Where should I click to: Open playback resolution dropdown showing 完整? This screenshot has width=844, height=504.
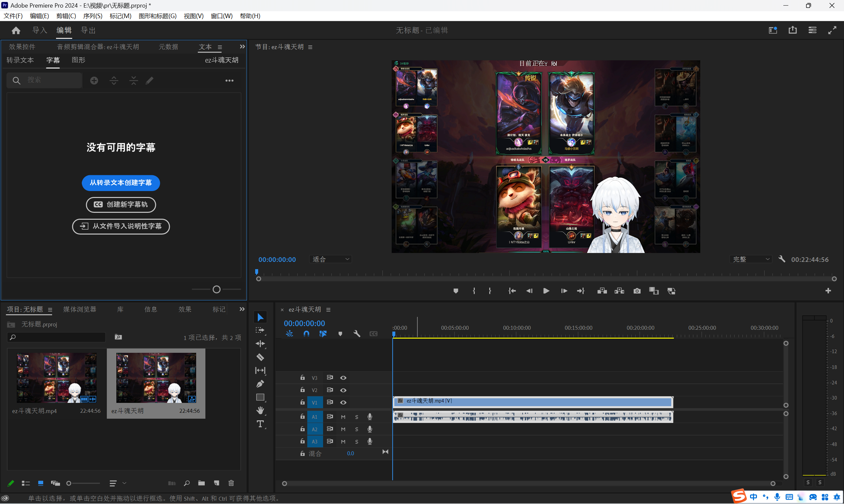[x=750, y=260]
